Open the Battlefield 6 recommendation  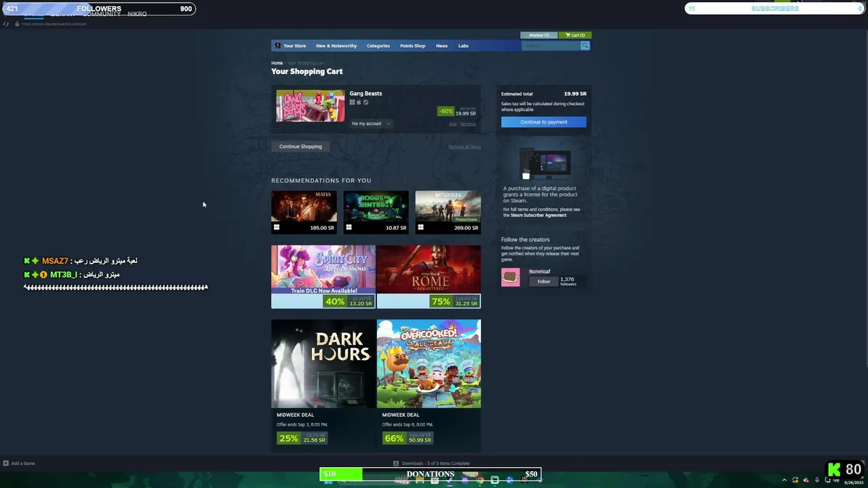click(x=448, y=211)
